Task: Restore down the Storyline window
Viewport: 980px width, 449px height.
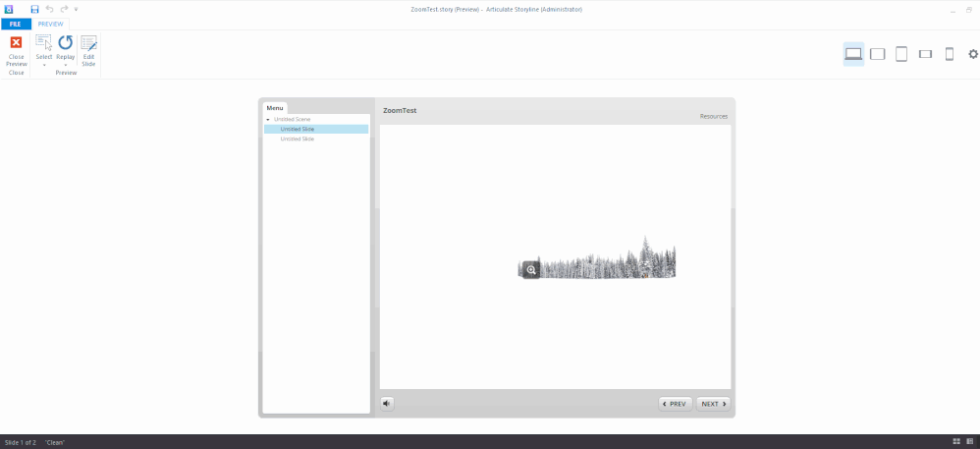Action: (x=969, y=10)
